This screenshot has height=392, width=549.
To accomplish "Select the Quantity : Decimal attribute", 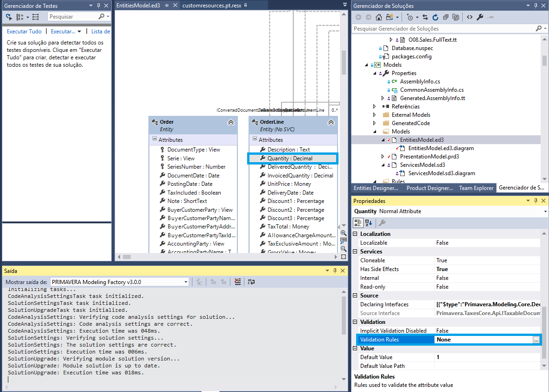I will pyautogui.click(x=290, y=158).
